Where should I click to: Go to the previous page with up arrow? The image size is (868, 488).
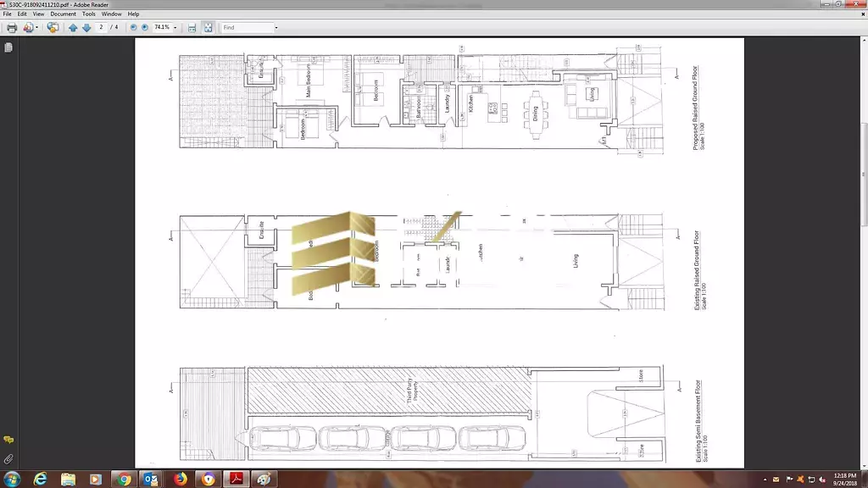click(73, 28)
